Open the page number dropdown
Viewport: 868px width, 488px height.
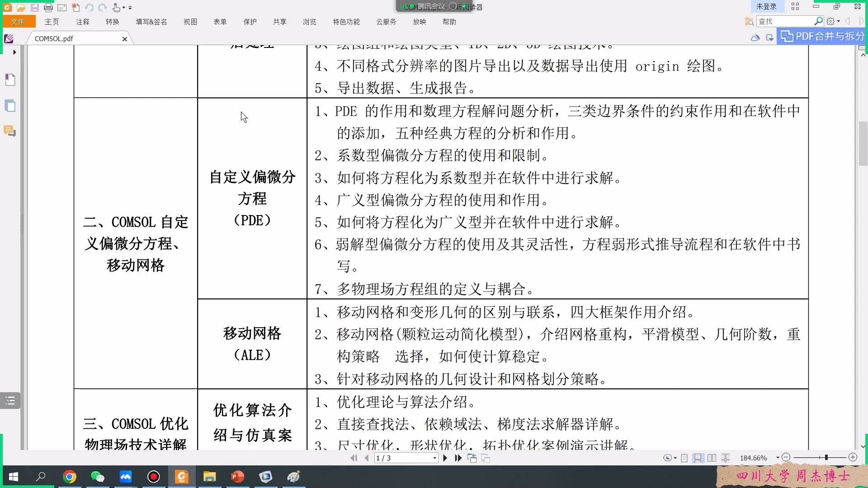click(434, 458)
